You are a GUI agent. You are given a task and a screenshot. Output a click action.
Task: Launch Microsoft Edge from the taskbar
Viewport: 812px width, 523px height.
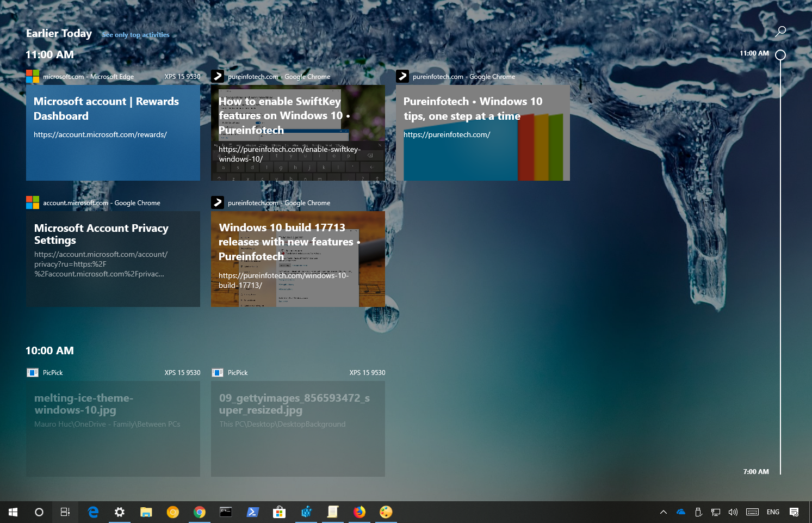[93, 512]
